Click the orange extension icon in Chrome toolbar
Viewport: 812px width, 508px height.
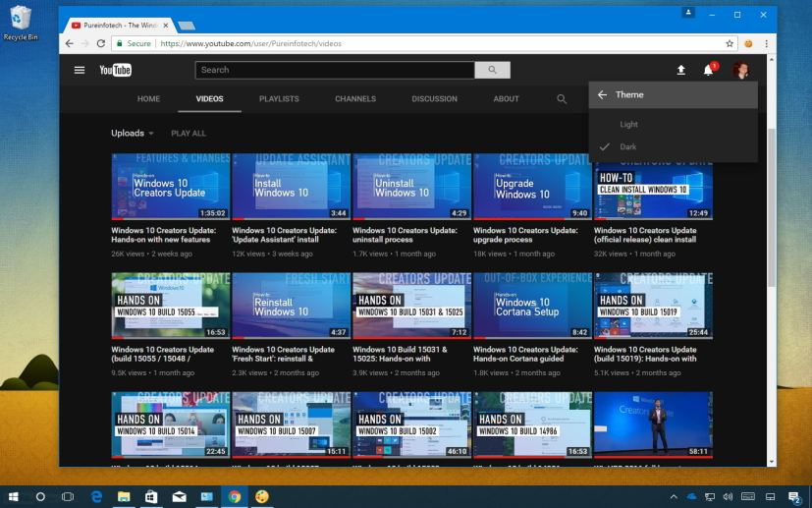point(748,43)
